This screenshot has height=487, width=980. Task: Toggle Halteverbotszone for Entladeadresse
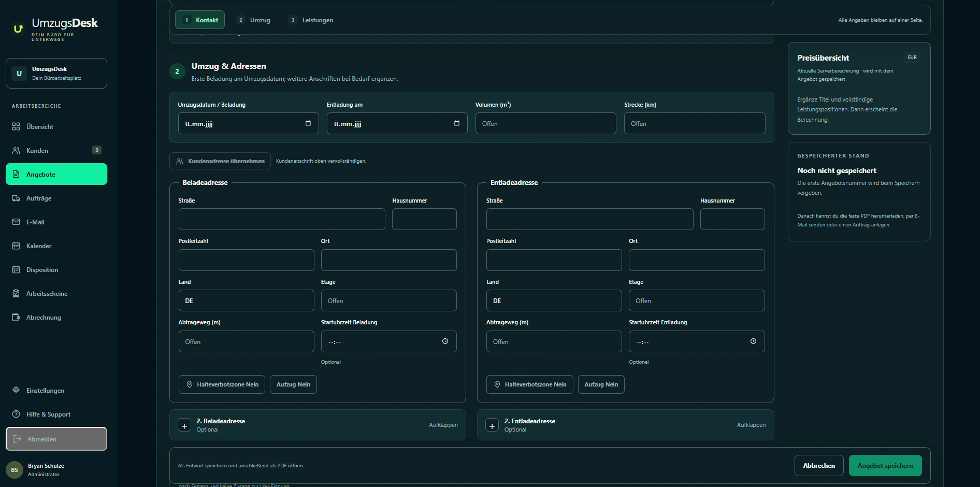point(530,384)
